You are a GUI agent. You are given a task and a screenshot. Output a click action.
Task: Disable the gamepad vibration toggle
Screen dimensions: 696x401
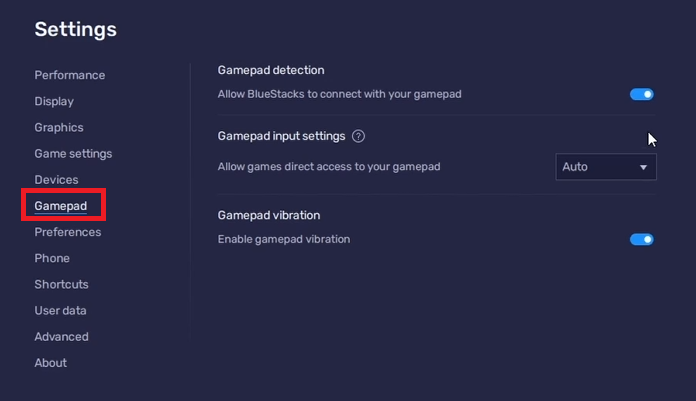(x=641, y=239)
